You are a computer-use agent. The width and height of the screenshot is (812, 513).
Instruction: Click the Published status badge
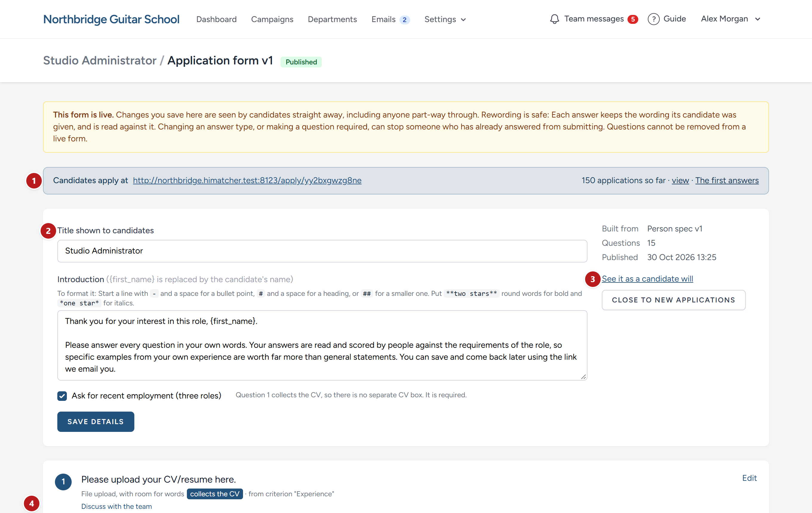pos(301,62)
